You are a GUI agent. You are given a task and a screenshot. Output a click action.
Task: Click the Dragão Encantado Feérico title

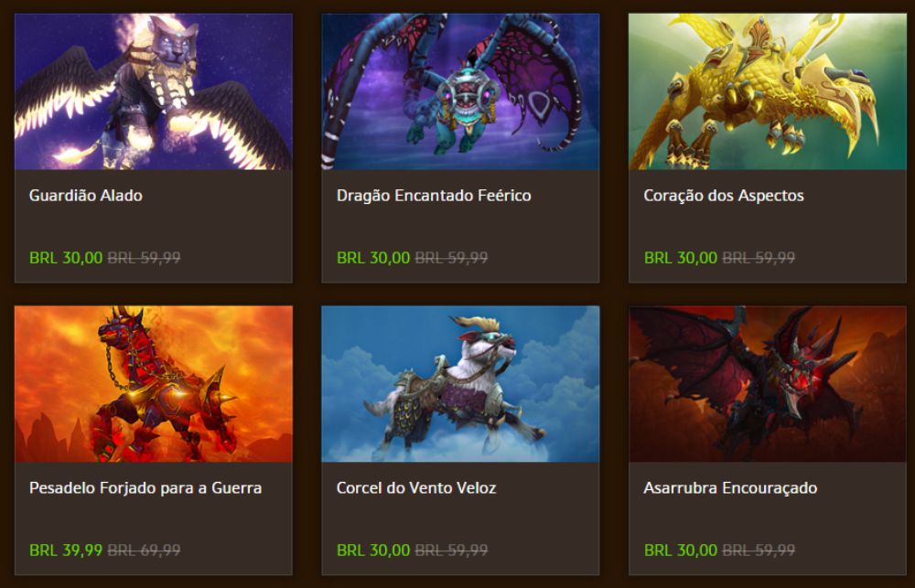click(x=434, y=196)
